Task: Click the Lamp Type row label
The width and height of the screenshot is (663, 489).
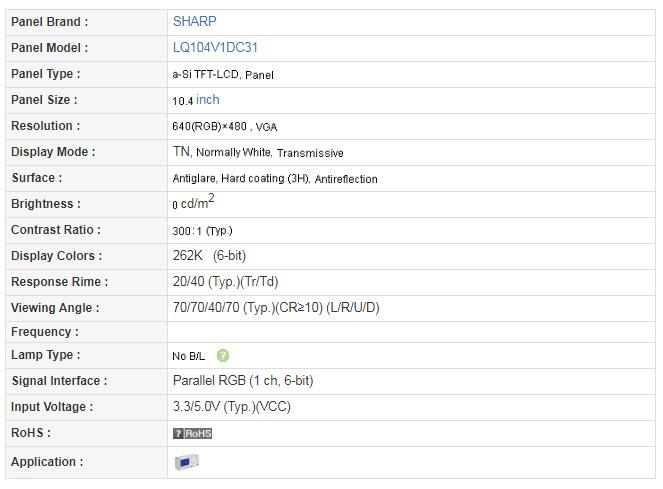Action: coord(46,355)
